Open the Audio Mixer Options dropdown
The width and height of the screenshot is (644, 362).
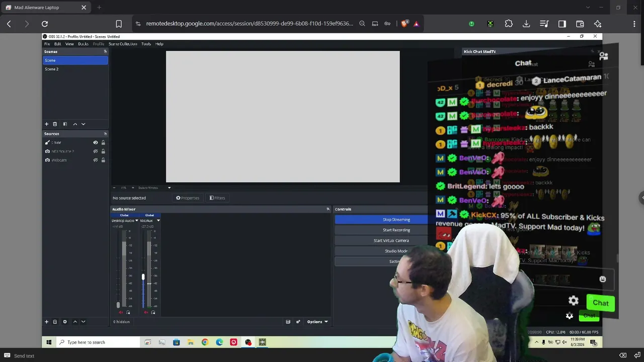pyautogui.click(x=317, y=322)
